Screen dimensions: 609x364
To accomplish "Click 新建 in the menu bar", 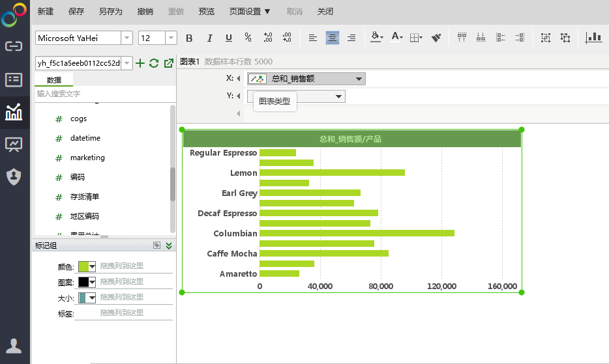I will 46,12.
